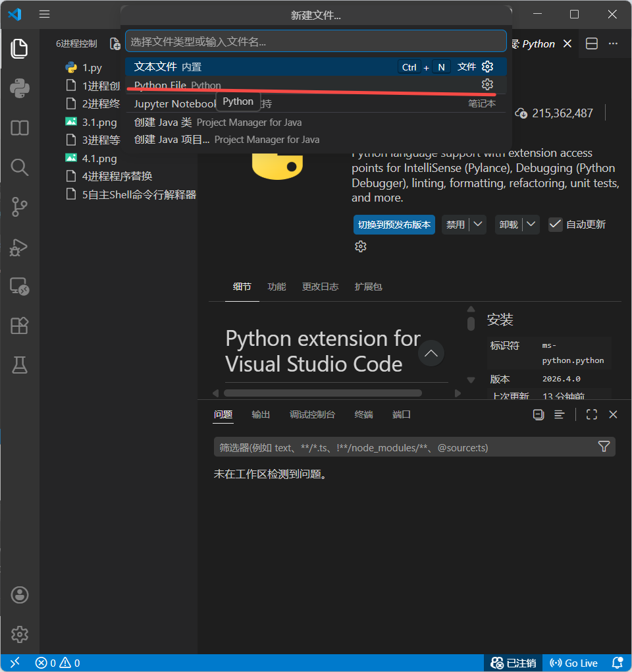Viewport: 632px width, 672px height.
Task: Open the Run and Debug view
Action: click(19, 247)
